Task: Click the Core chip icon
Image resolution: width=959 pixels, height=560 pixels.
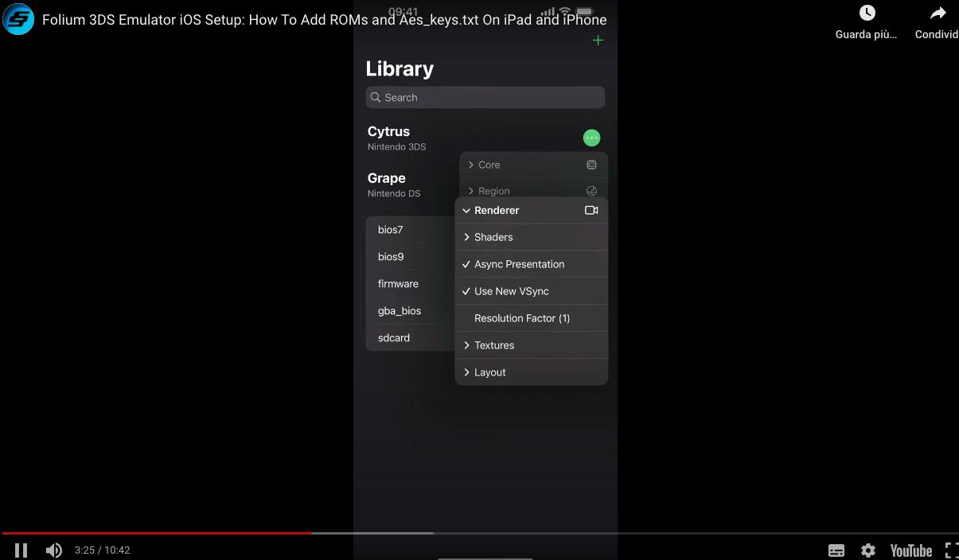Action: (591, 165)
